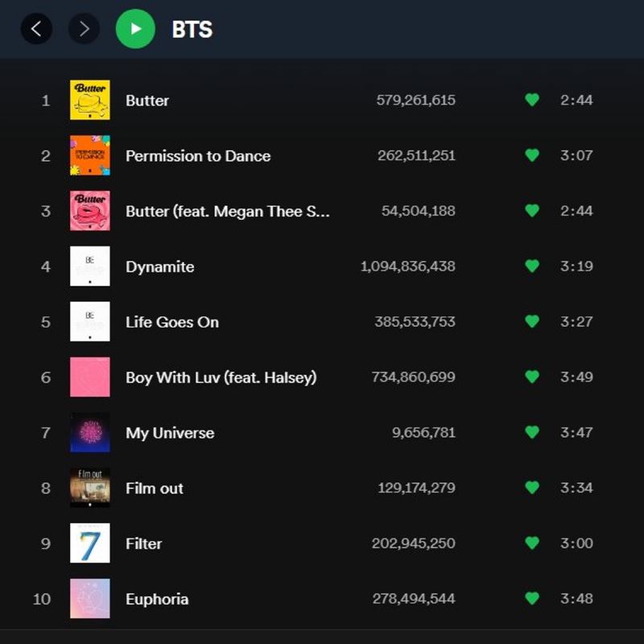Click Permission to Dance album art
644x644 pixels.
pyautogui.click(x=90, y=155)
